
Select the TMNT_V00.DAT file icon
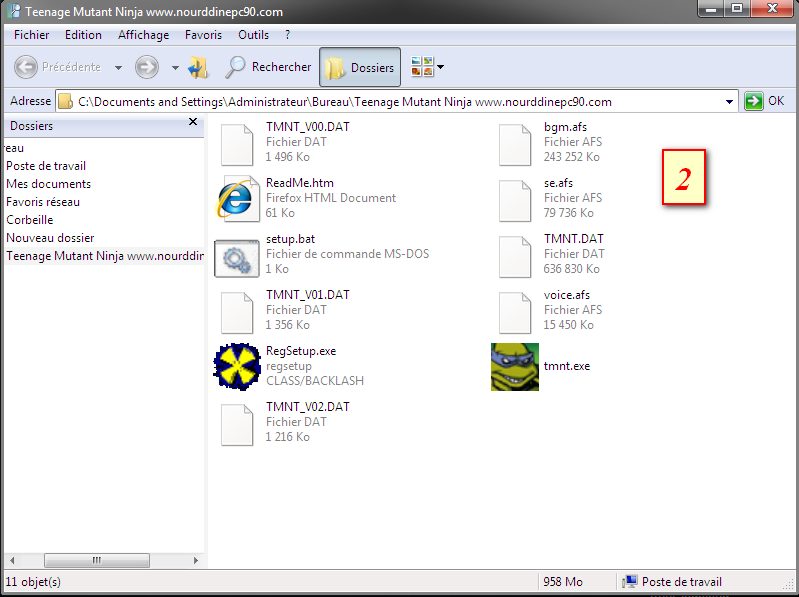(237, 145)
